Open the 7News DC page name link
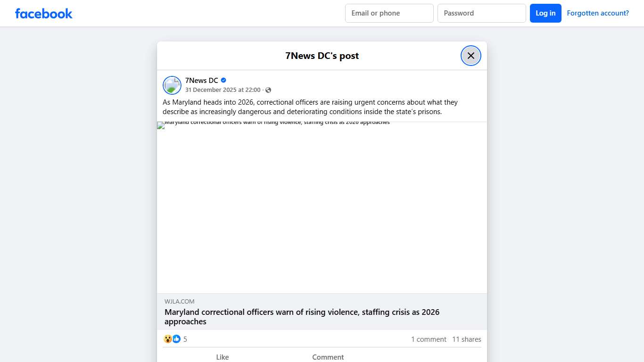The width and height of the screenshot is (644, 362). tap(201, 81)
